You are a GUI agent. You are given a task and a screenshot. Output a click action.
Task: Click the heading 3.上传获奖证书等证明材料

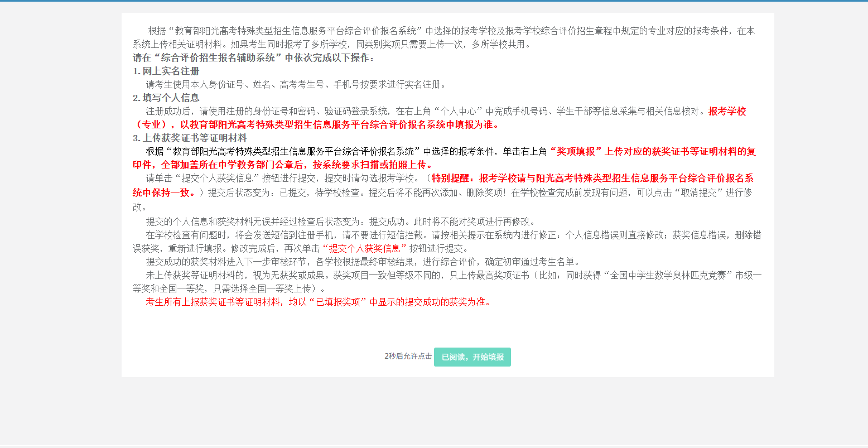[190, 138]
